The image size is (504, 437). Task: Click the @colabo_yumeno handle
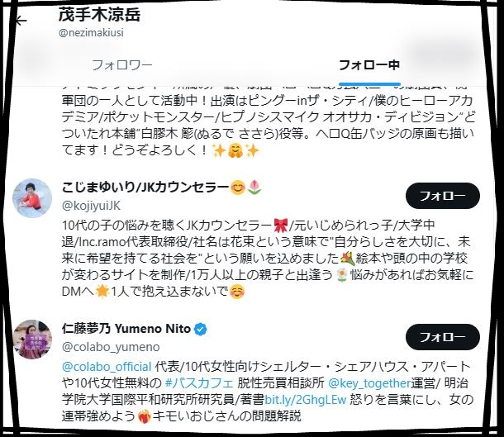[x=111, y=347]
